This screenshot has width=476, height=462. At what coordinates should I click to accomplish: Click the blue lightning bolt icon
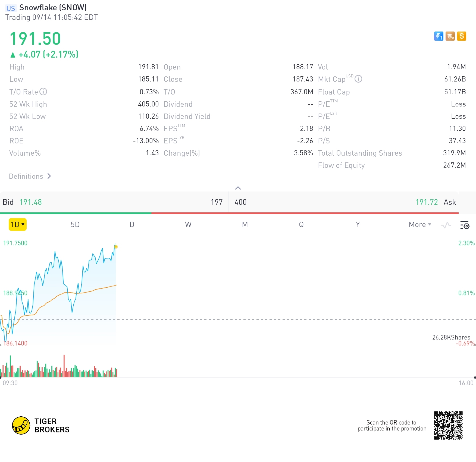point(439,36)
